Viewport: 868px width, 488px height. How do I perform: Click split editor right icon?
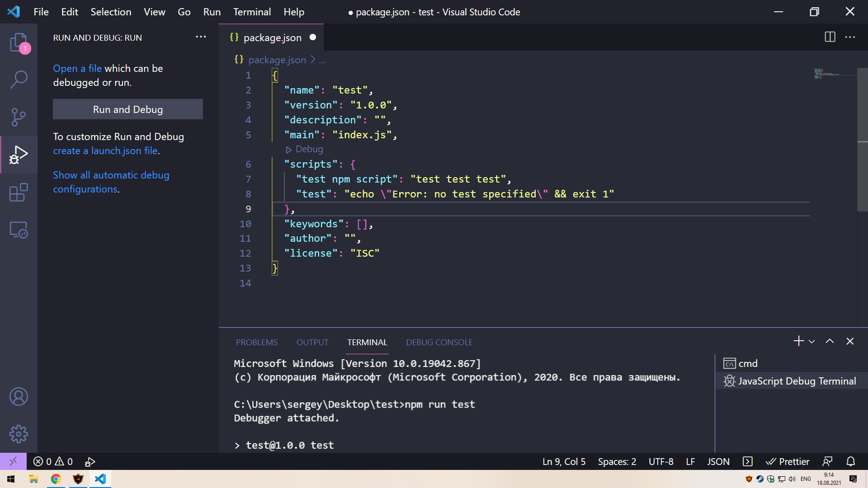[830, 37]
